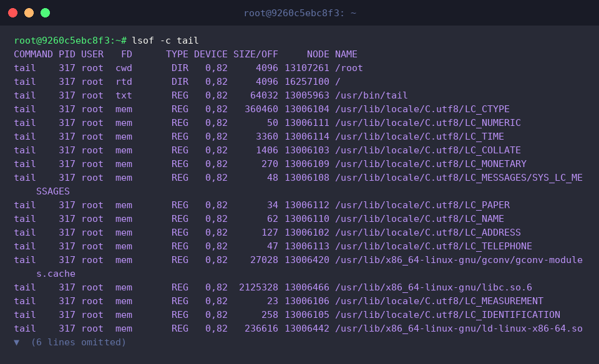The width and height of the screenshot is (599, 364).
Task: Expand the '6 lines omitted' disclosure triangle
Action: [16, 343]
